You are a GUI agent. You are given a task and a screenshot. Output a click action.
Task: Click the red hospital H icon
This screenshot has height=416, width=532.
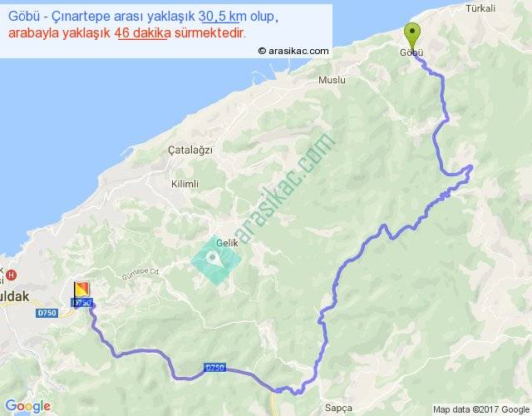click(x=12, y=275)
